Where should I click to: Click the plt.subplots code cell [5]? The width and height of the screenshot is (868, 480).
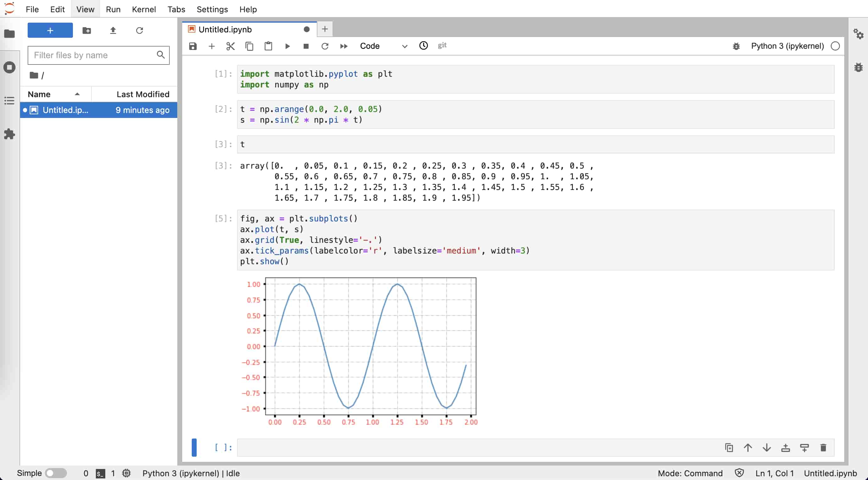pos(536,240)
